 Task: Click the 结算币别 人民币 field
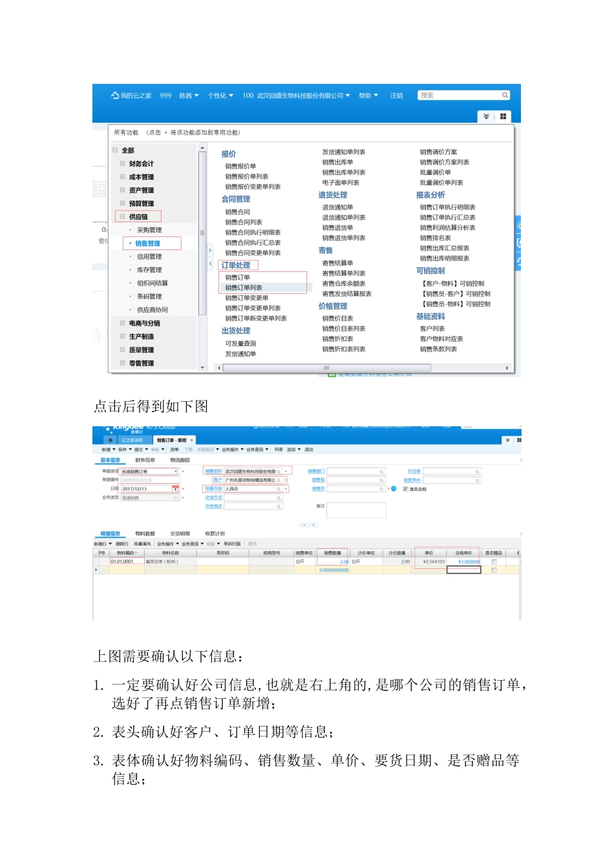tap(253, 489)
